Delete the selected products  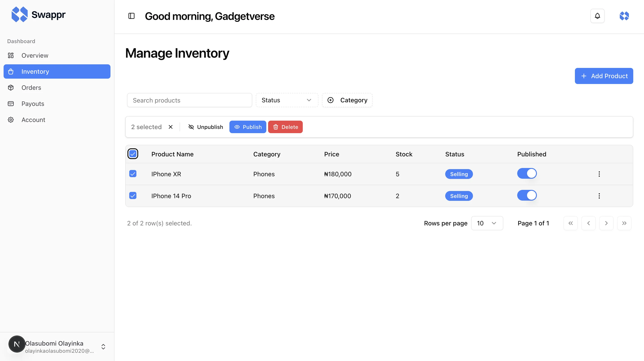click(x=285, y=127)
